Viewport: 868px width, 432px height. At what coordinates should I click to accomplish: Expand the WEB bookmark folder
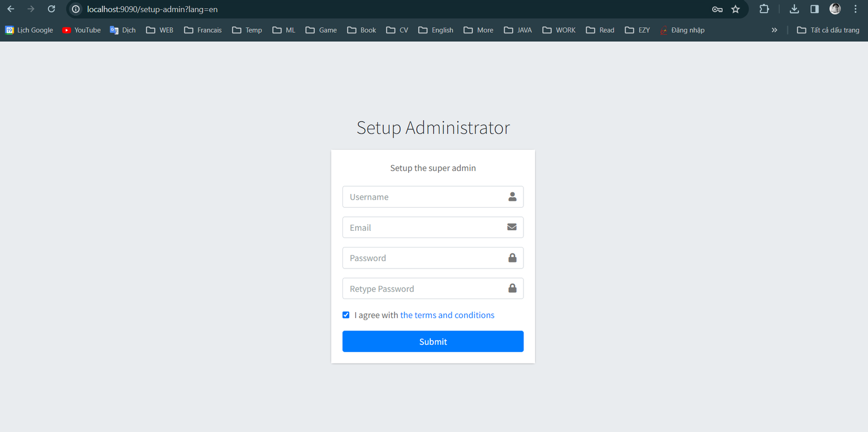click(x=160, y=30)
